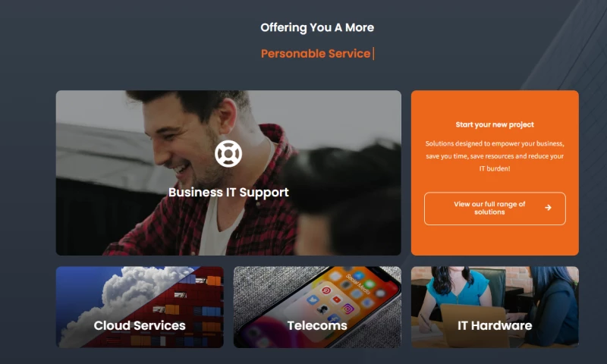Click the Instagram app icon on the phone image
Viewport: 607px width, 364px height.
(x=348, y=309)
